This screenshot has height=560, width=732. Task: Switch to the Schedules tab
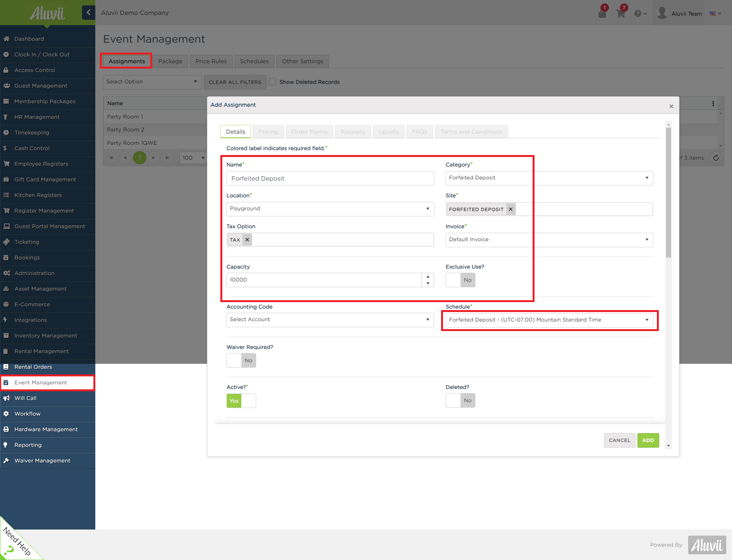pos(254,61)
